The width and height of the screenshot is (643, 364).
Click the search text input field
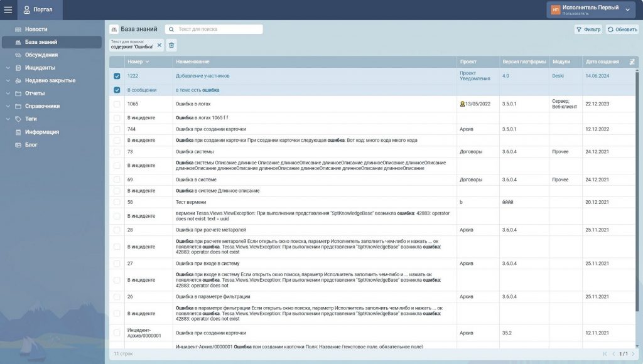coord(218,29)
